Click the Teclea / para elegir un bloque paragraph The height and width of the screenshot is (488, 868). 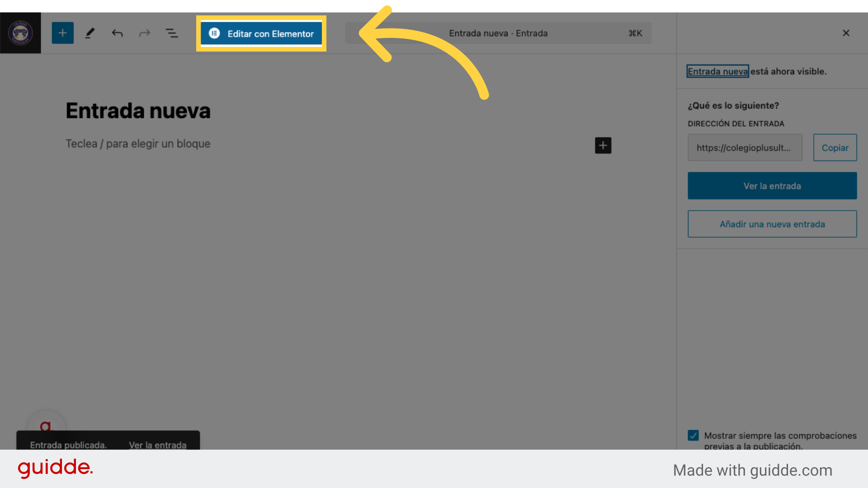138,144
